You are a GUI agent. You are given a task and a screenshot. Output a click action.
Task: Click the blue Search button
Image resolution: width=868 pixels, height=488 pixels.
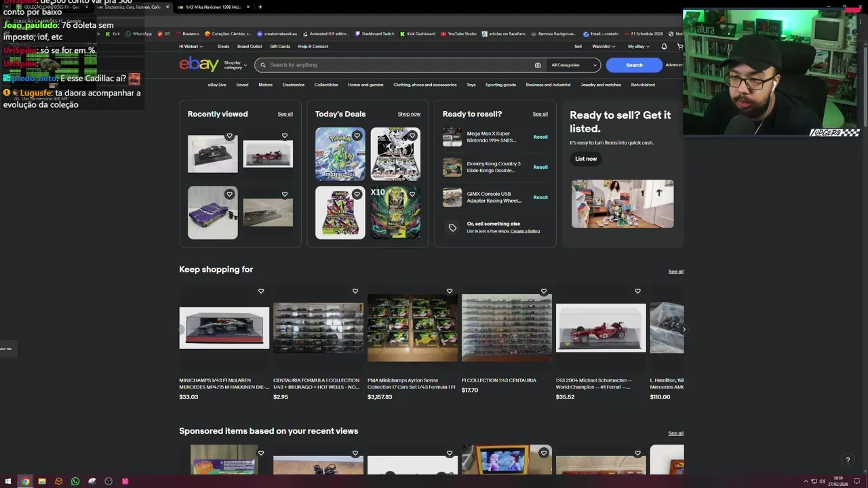coord(634,65)
